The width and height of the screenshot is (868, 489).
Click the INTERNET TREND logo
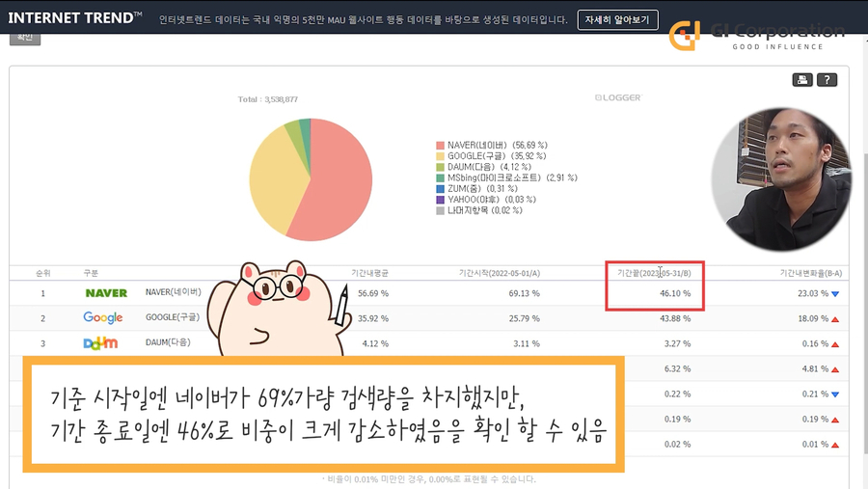tap(74, 17)
